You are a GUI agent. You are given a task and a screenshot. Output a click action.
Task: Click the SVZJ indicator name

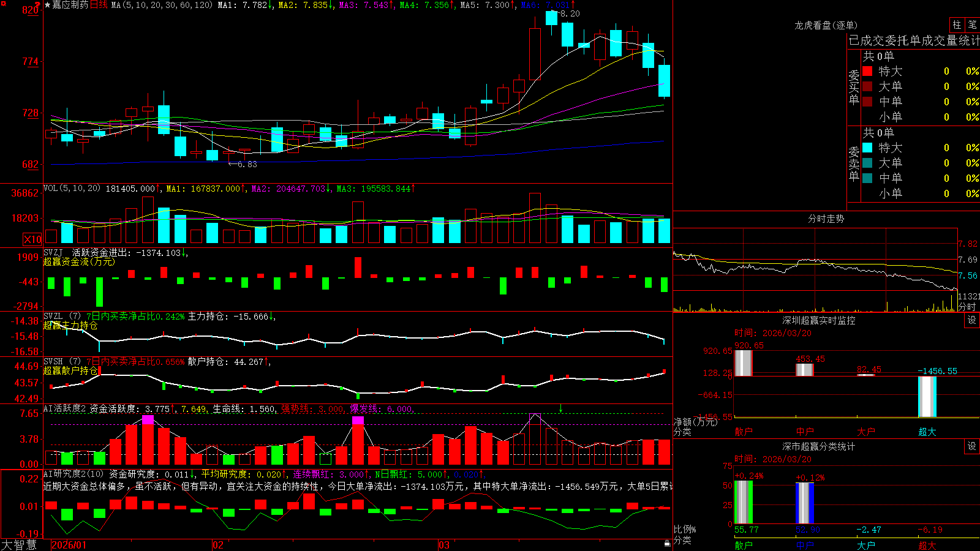(53, 252)
